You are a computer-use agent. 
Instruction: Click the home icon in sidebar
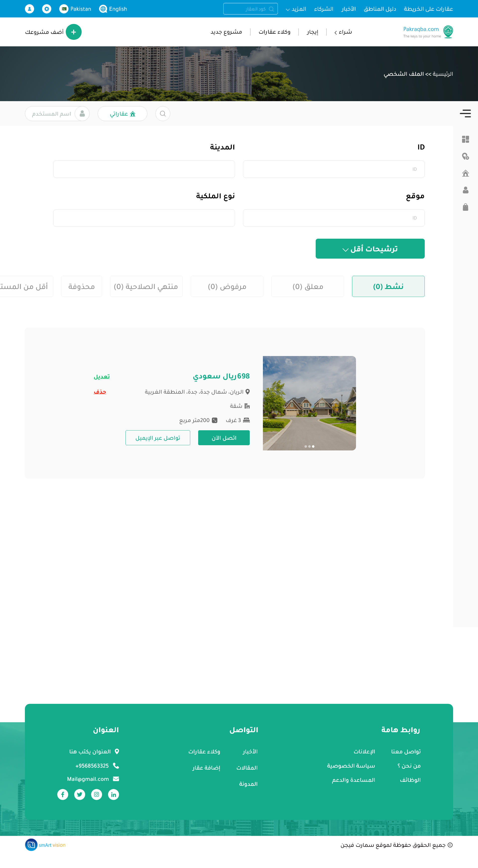[x=466, y=173]
